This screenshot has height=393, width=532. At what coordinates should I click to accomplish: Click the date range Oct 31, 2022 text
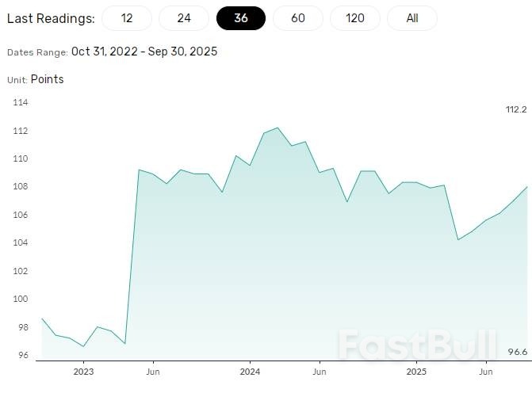tap(105, 52)
